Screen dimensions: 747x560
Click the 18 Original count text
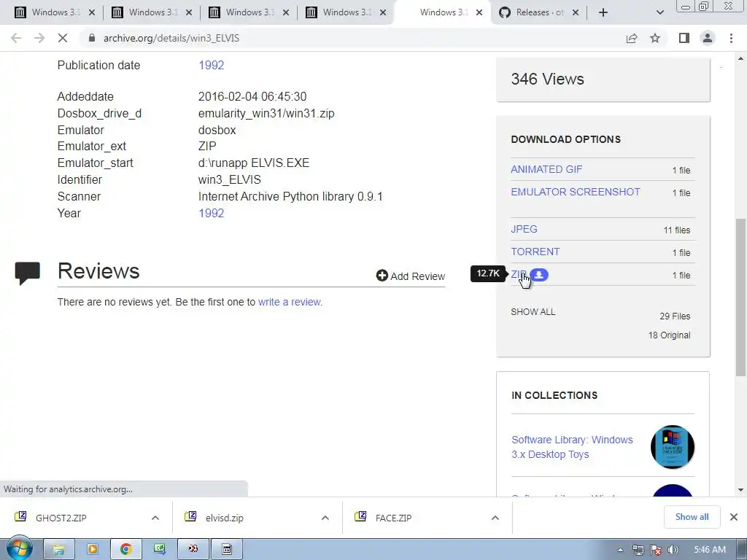[x=669, y=335]
